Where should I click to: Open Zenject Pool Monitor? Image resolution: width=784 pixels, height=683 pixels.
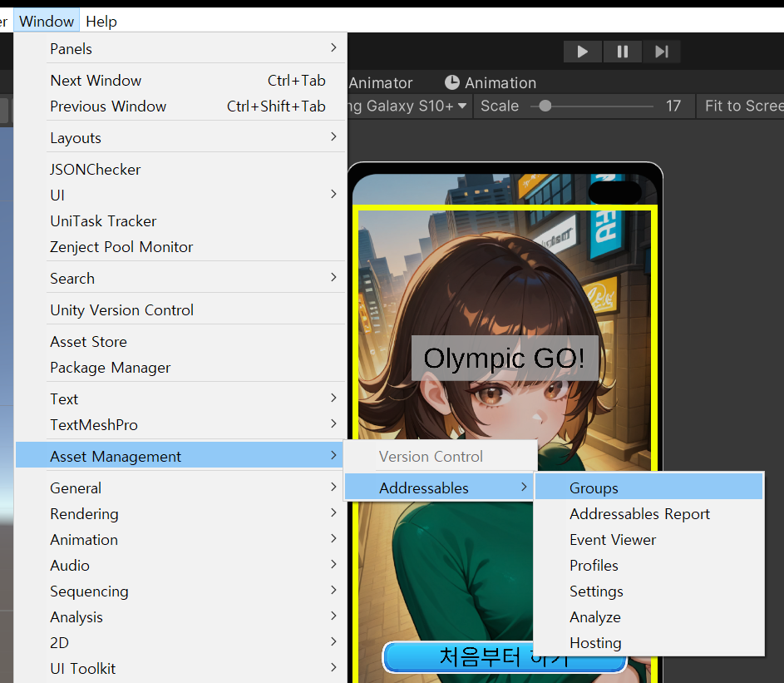[181, 247]
